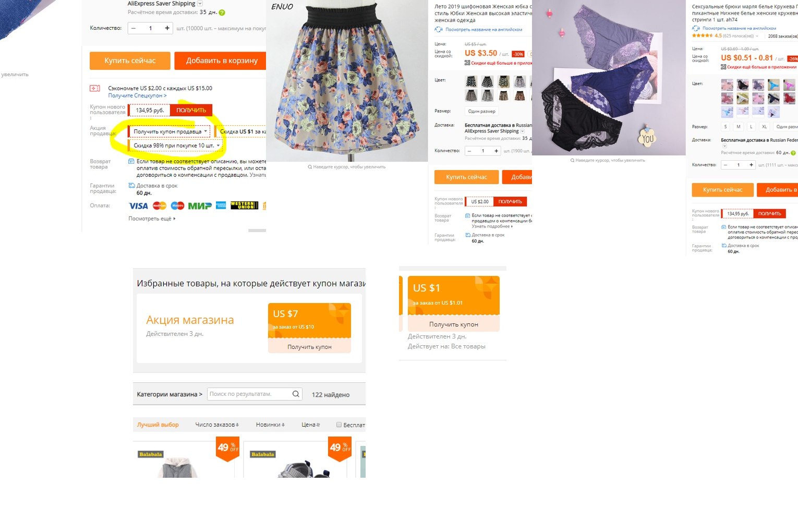Get the US $7 store coupon
This screenshot has width=798, height=532.
309,346
